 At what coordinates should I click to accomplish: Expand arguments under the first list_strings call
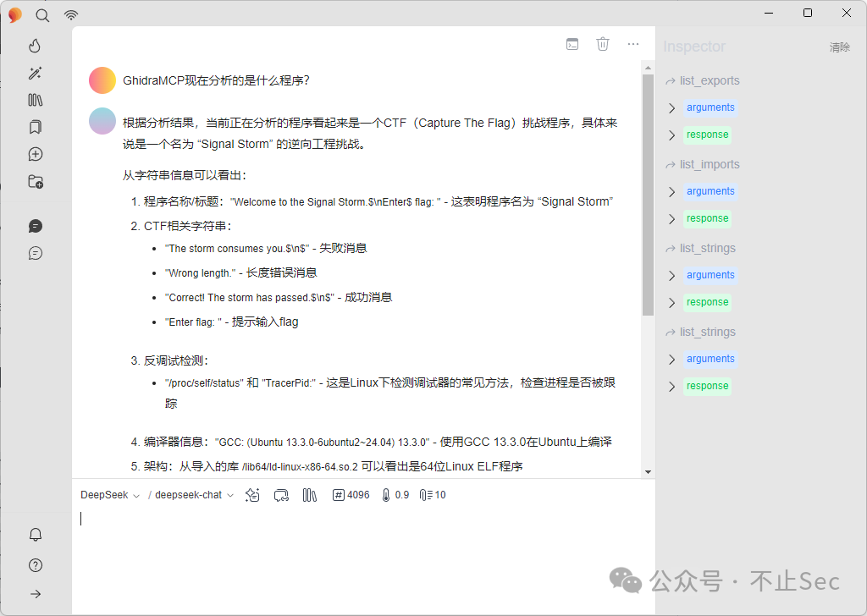[x=710, y=274]
